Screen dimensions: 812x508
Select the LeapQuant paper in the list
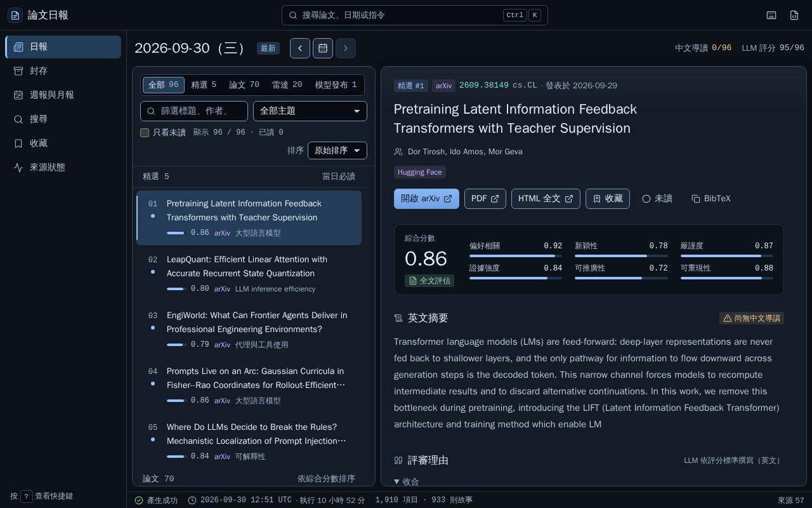click(249, 274)
